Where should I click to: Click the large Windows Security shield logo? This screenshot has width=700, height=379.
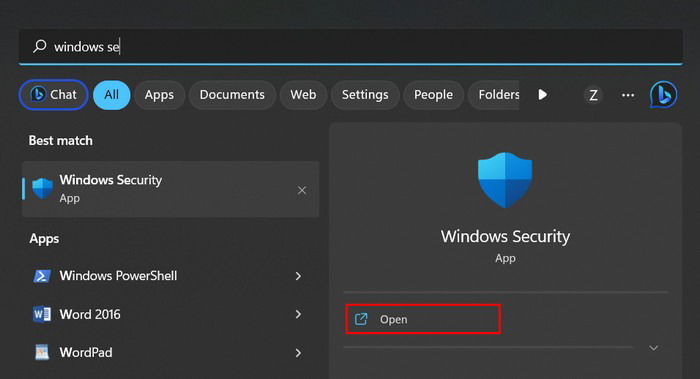[x=505, y=180]
